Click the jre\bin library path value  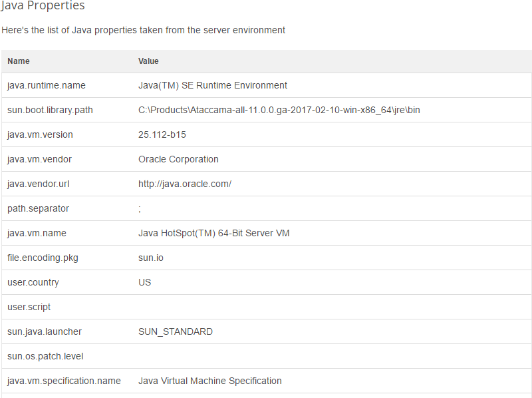click(x=279, y=110)
